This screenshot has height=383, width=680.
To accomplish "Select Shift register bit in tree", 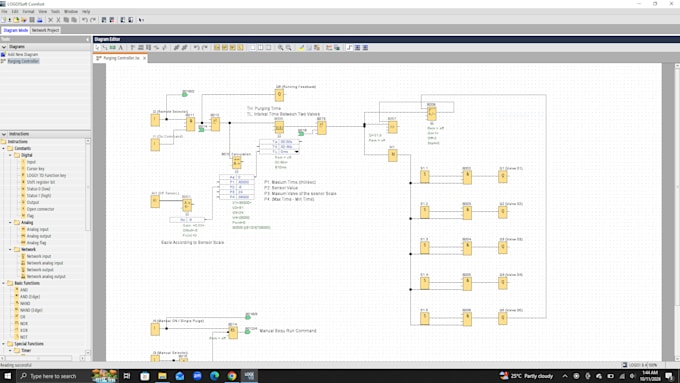I will pos(41,182).
